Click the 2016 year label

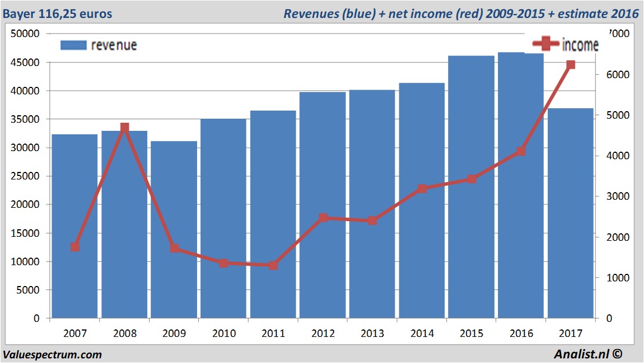point(521,333)
